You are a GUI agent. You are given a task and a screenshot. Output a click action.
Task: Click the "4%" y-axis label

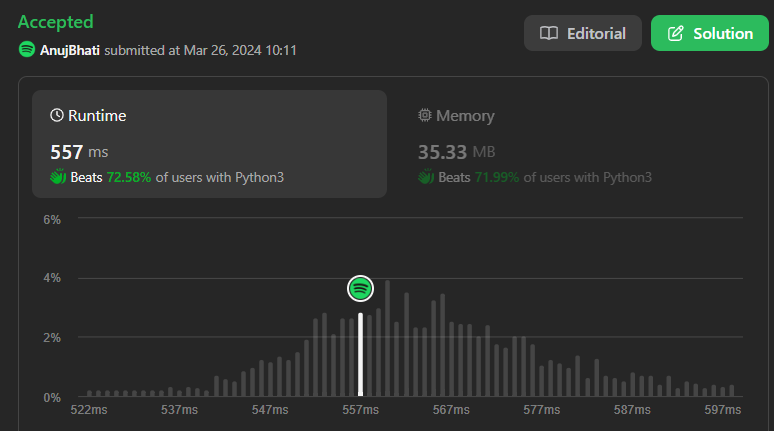tap(52, 278)
